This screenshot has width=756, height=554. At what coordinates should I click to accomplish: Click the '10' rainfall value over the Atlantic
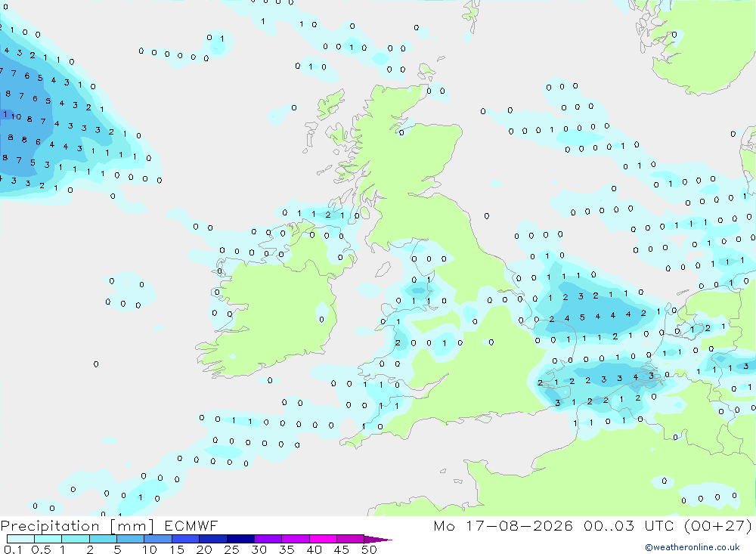(16, 116)
